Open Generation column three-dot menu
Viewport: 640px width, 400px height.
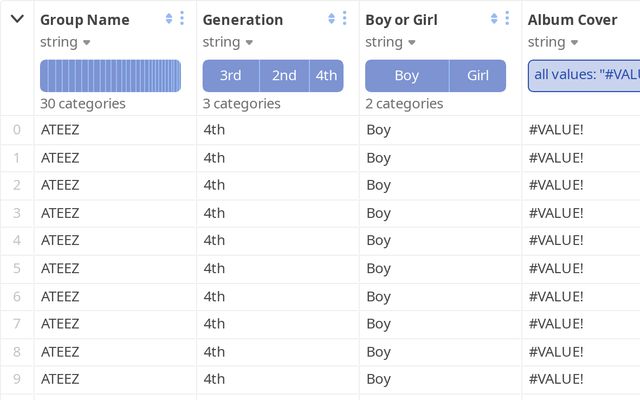[x=344, y=19]
